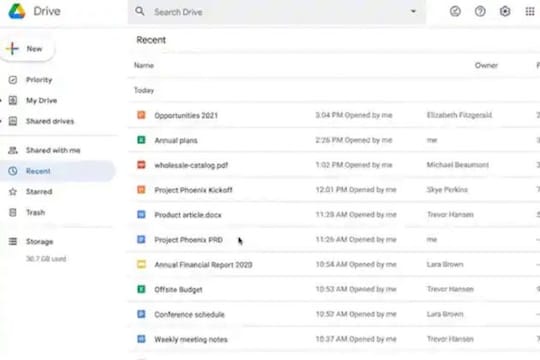Screen dimensions: 540x360
Task: Select the Opportunities 2021 slides file icon
Action: click(x=141, y=115)
